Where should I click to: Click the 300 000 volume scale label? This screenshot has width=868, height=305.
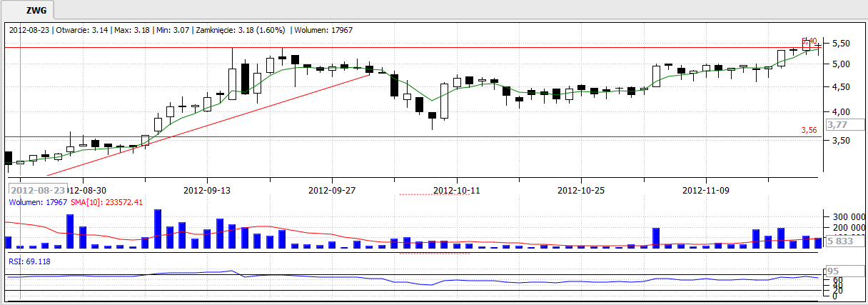pos(844,216)
